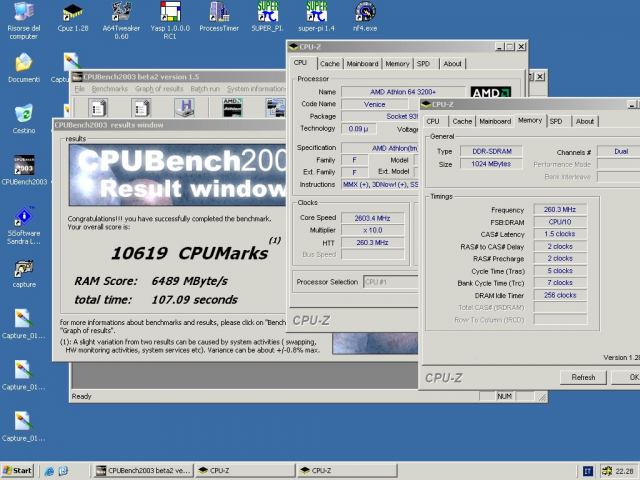Click the Channels # Dual field
This screenshot has height=480, width=640.
click(x=618, y=151)
